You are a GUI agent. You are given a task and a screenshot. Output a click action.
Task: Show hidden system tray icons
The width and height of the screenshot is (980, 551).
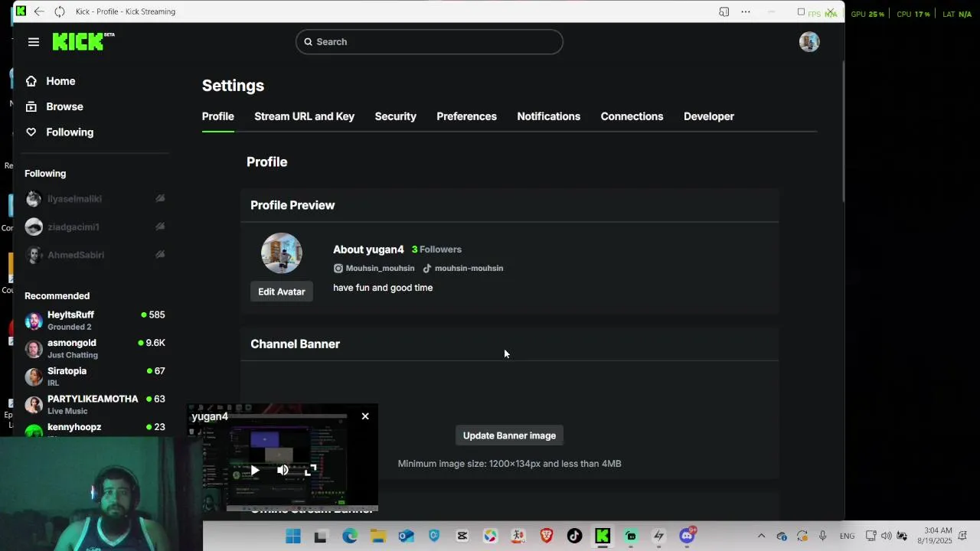761,536
